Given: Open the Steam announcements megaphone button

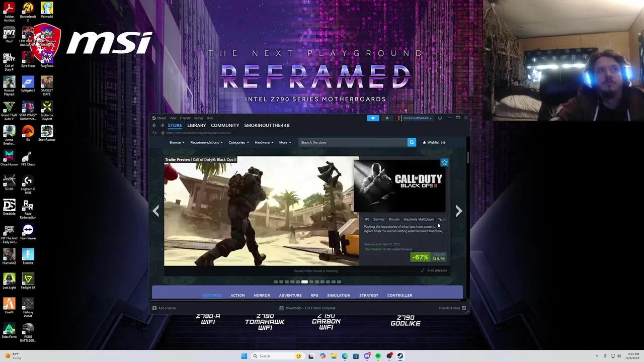Looking at the screenshot, I should (373, 118).
